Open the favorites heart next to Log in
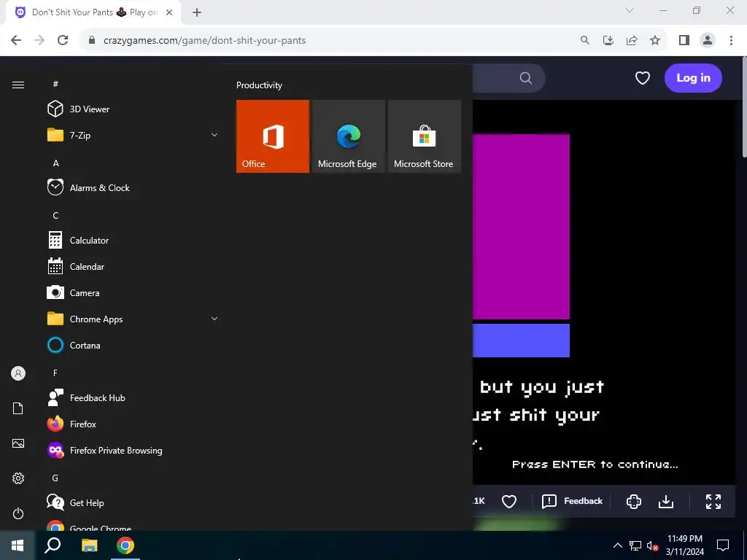The width and height of the screenshot is (747, 560). click(x=642, y=77)
